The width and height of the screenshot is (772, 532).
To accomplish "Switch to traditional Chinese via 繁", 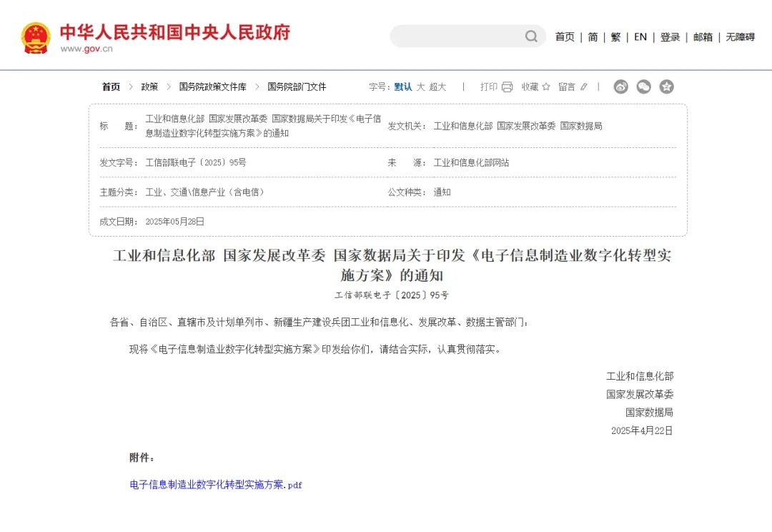I will tap(615, 36).
